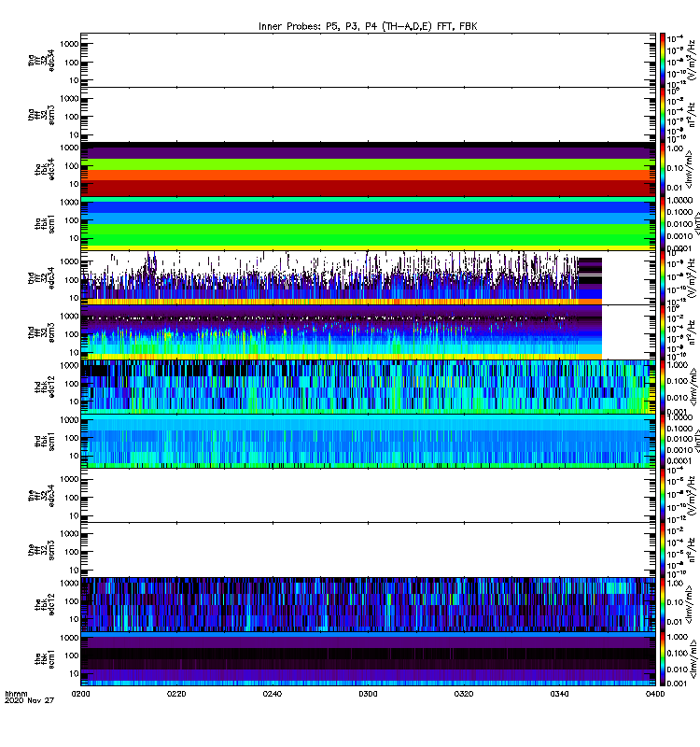This screenshot has width=700, height=747.
Task: Click the color bar of the fbk edc12 panel
Action: tap(663, 604)
